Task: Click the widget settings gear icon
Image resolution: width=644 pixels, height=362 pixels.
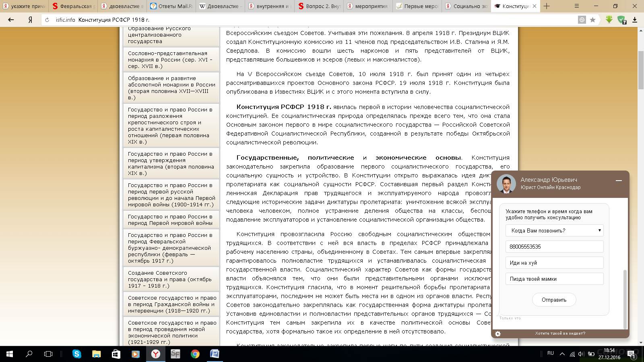Action: pyautogui.click(x=498, y=333)
